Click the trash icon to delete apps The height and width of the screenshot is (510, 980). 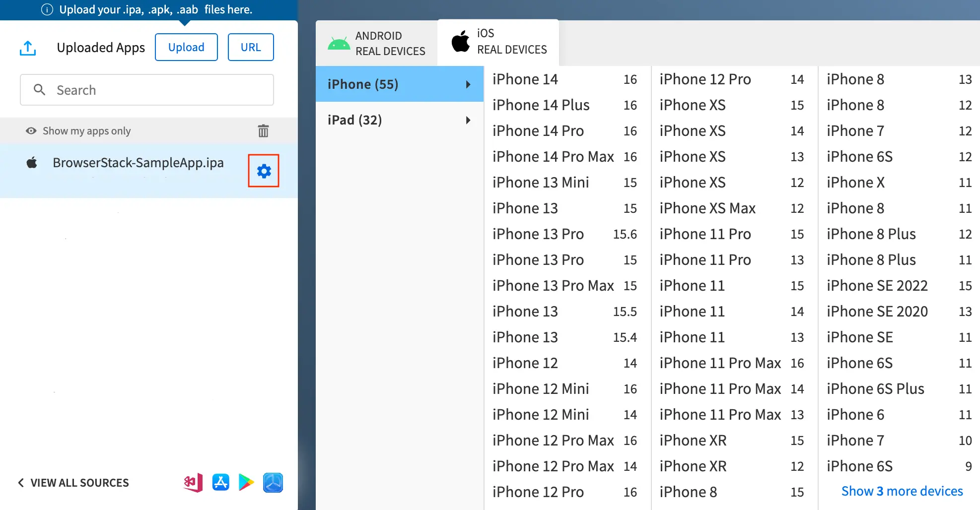tap(263, 131)
